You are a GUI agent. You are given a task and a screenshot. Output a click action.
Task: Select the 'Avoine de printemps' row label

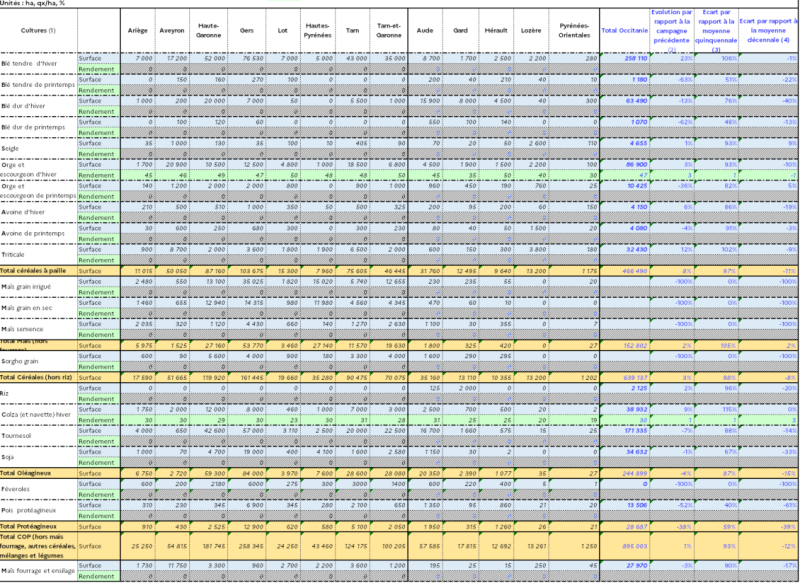[38, 234]
